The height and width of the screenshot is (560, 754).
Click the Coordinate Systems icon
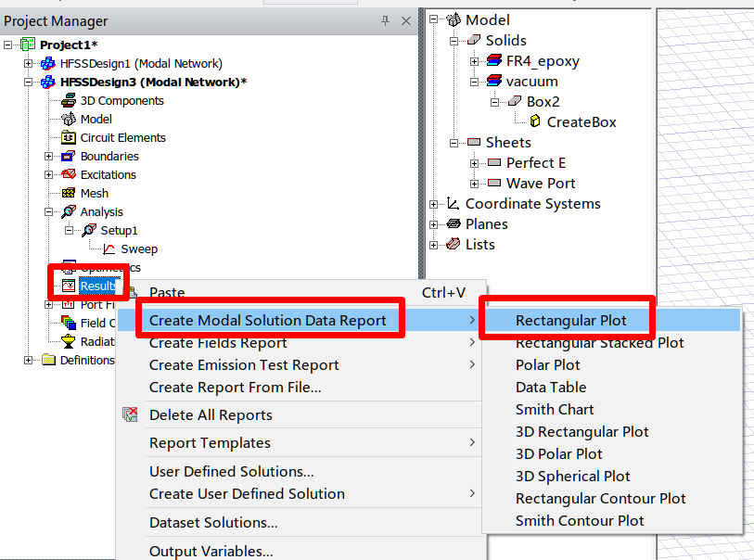[x=453, y=203]
